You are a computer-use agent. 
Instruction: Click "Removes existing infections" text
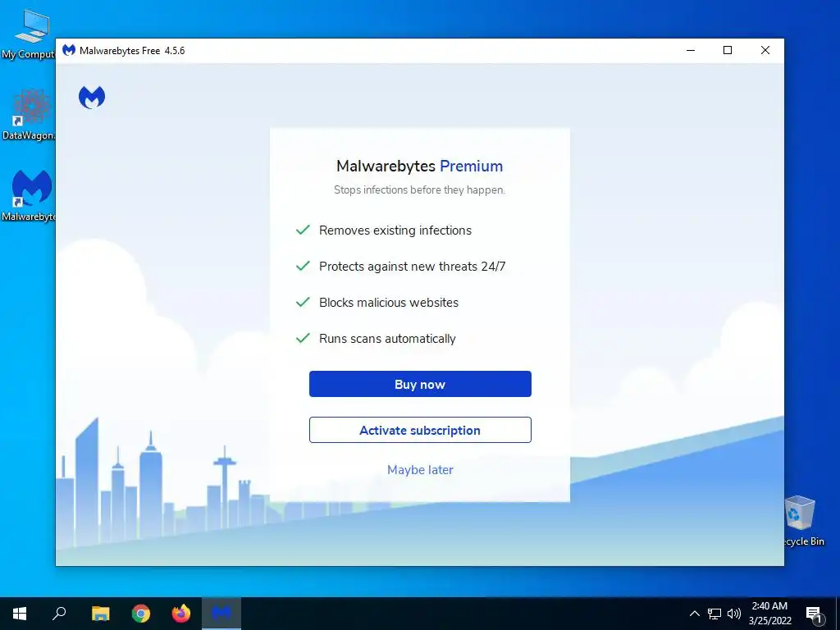395,231
